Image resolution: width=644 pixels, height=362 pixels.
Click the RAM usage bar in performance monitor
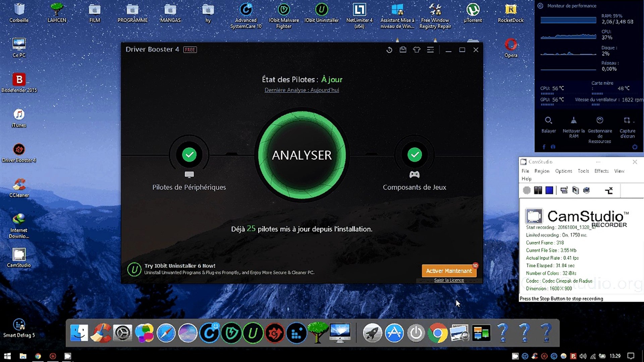click(568, 20)
